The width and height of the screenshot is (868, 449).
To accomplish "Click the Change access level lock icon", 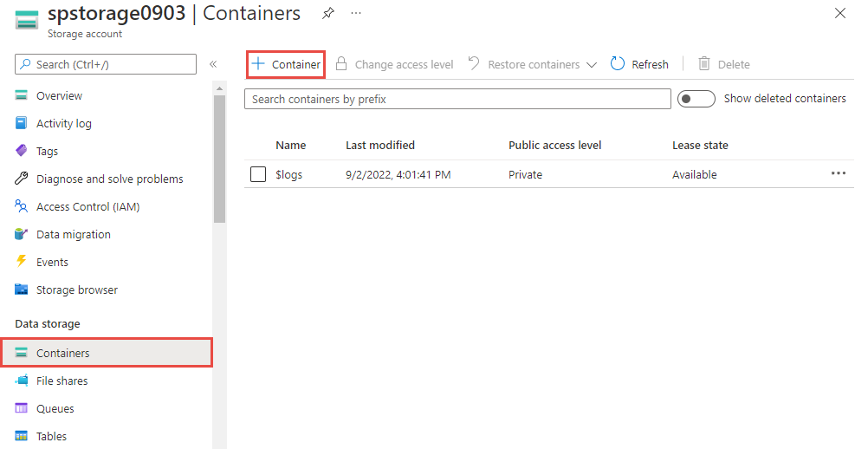I will (341, 64).
